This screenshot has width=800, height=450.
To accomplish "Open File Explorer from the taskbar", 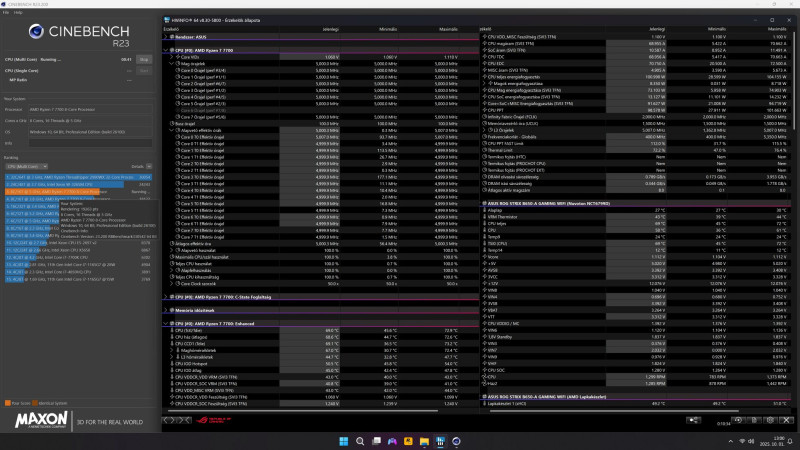I will pyautogui.click(x=424, y=441).
